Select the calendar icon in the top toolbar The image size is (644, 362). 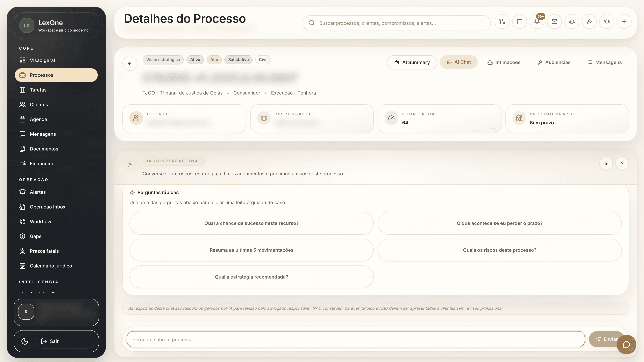click(x=520, y=21)
